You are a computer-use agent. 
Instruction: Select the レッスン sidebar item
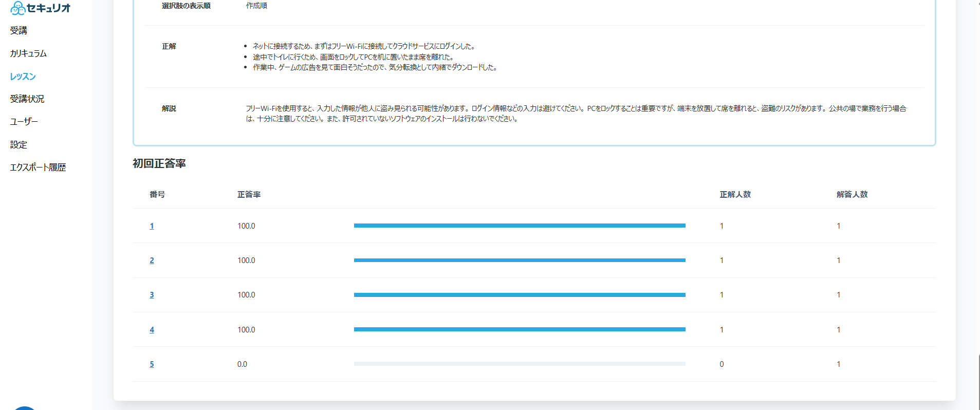click(23, 77)
